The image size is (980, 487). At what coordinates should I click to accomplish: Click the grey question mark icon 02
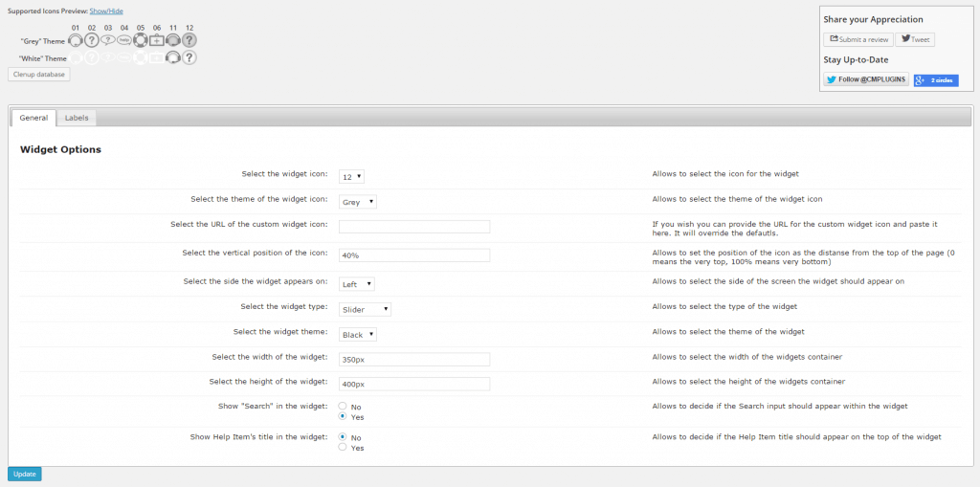pyautogui.click(x=92, y=40)
